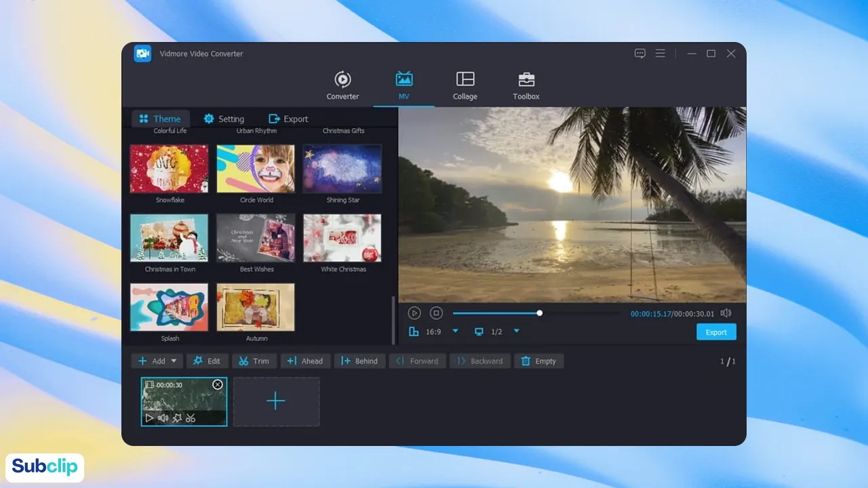This screenshot has height=488, width=868.
Task: Play the video preview
Action: tap(414, 313)
